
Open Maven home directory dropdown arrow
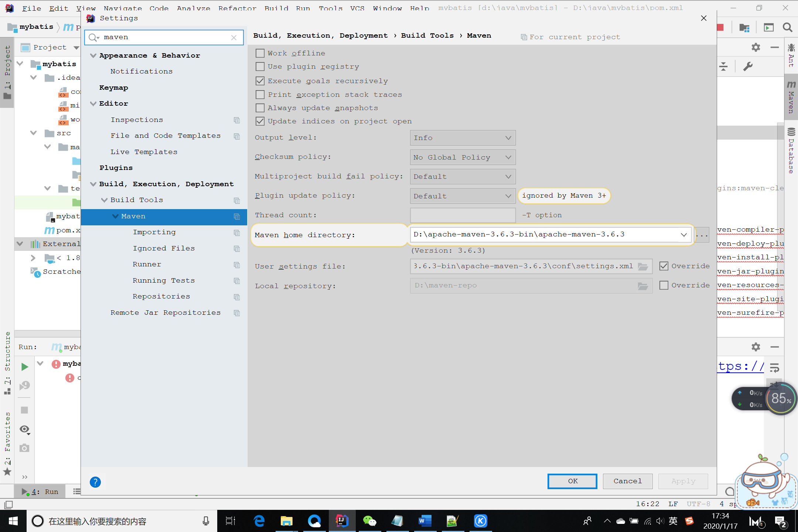click(x=683, y=235)
